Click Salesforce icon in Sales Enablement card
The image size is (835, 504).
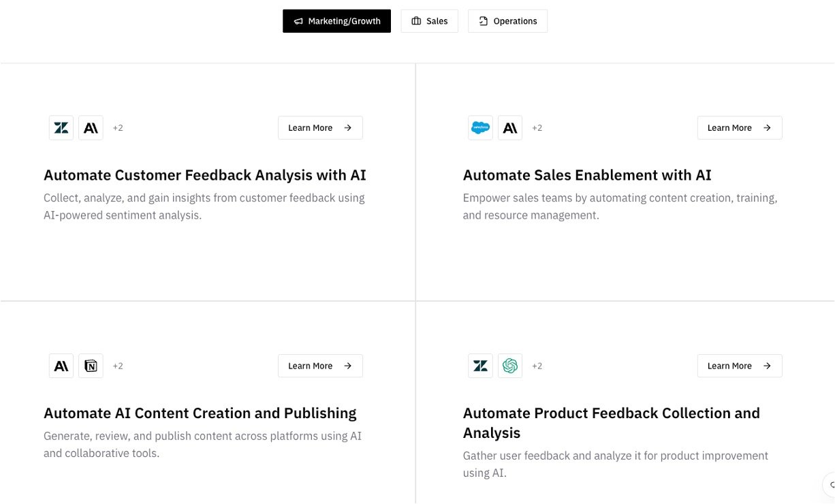(480, 128)
